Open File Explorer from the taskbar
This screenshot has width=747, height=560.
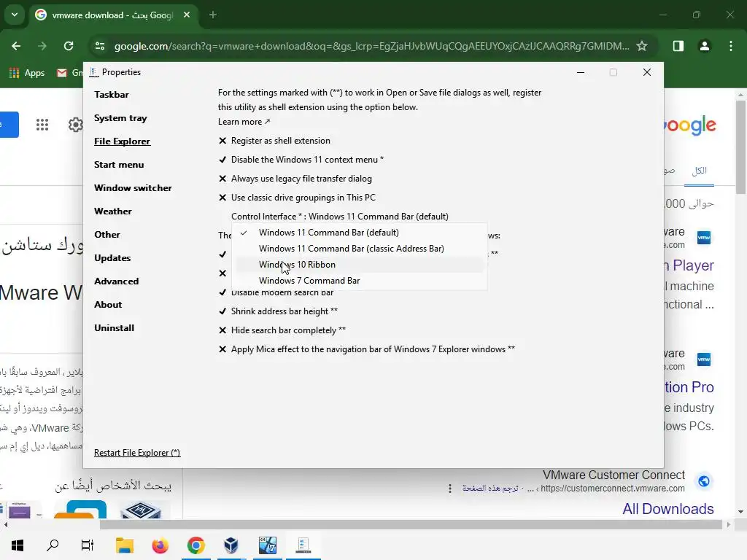point(125,545)
